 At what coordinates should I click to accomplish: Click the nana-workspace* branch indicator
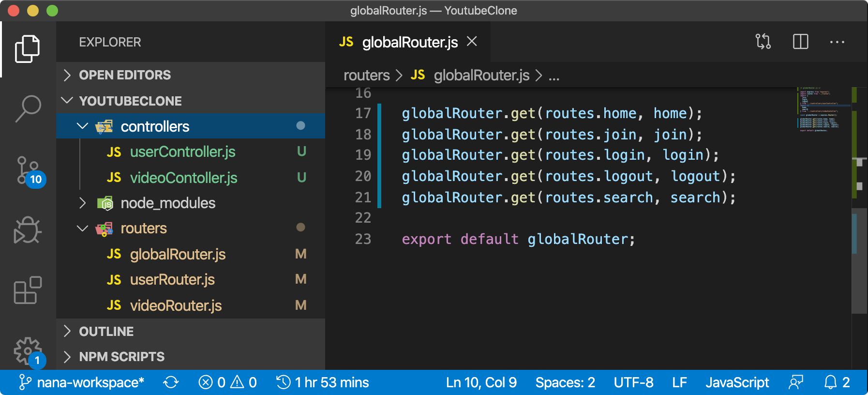(81, 382)
